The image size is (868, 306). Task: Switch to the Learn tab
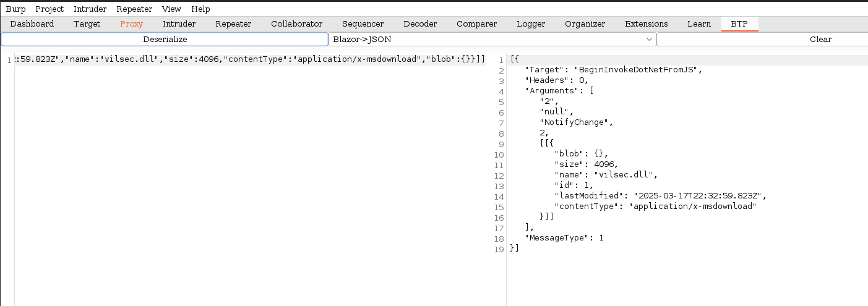pyautogui.click(x=699, y=24)
